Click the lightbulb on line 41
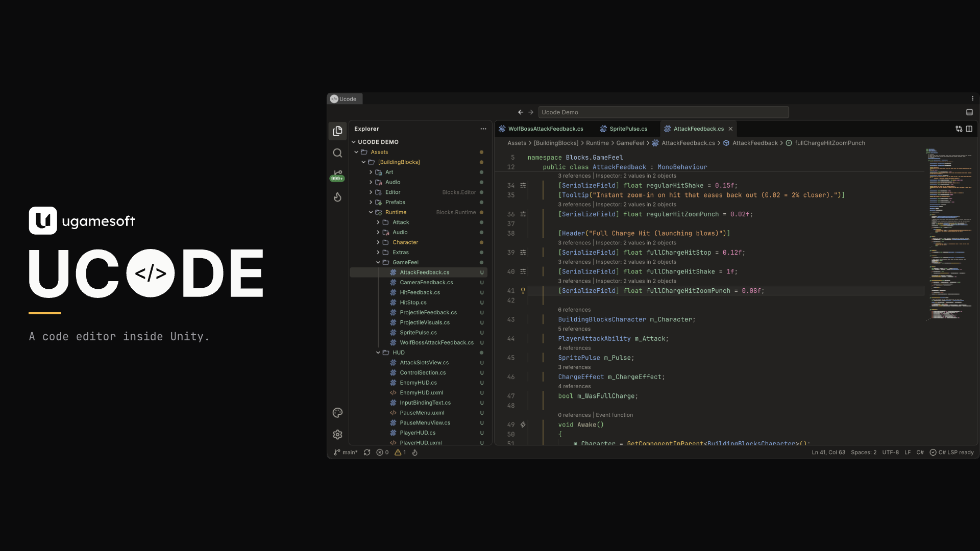Image resolution: width=980 pixels, height=551 pixels. tap(523, 291)
